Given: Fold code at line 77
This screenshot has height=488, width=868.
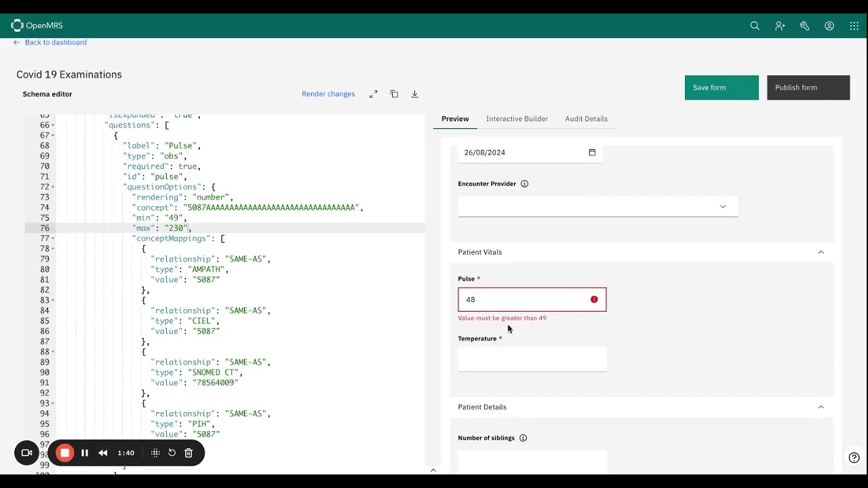Looking at the screenshot, I should coord(53,239).
